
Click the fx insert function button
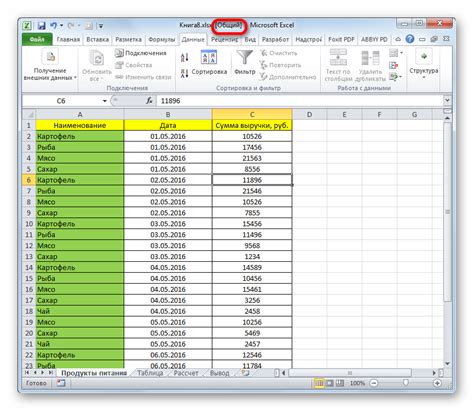[149, 100]
